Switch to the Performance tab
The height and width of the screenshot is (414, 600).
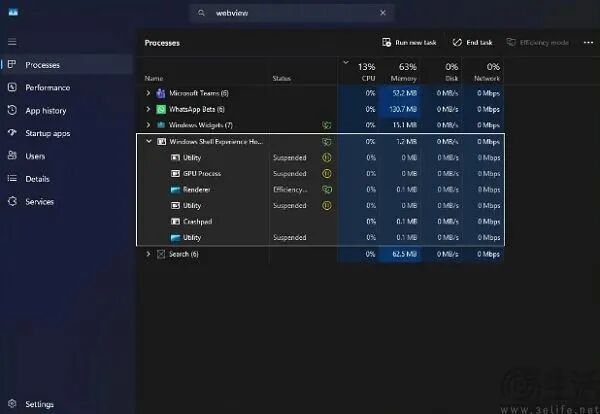(x=47, y=87)
